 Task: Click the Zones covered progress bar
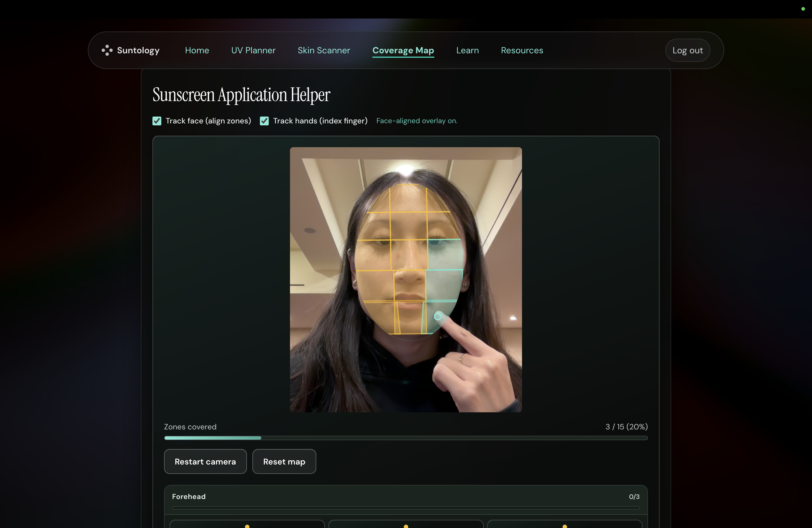(x=405, y=438)
